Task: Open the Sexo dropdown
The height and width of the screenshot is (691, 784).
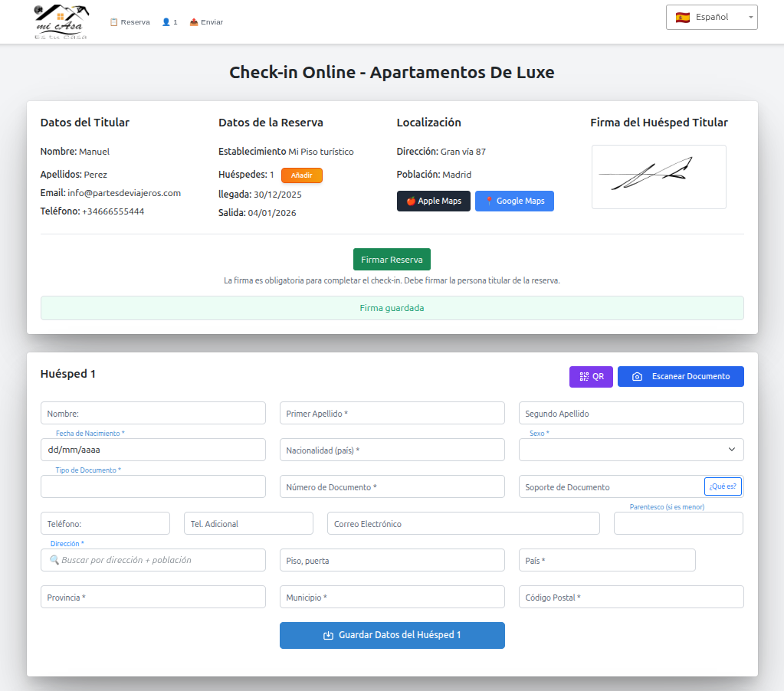Action: click(x=630, y=450)
